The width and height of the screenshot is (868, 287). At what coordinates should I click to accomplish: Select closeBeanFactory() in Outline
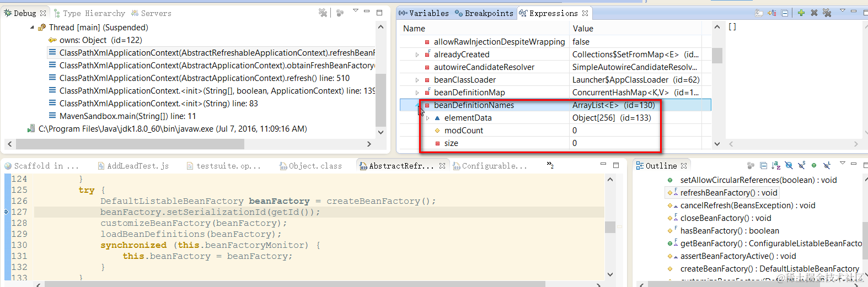pos(719,218)
